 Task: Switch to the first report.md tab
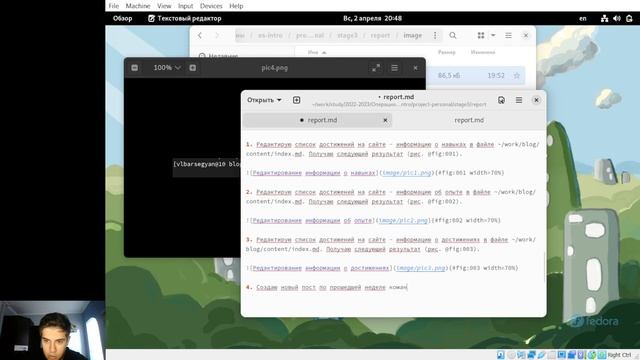[318, 120]
